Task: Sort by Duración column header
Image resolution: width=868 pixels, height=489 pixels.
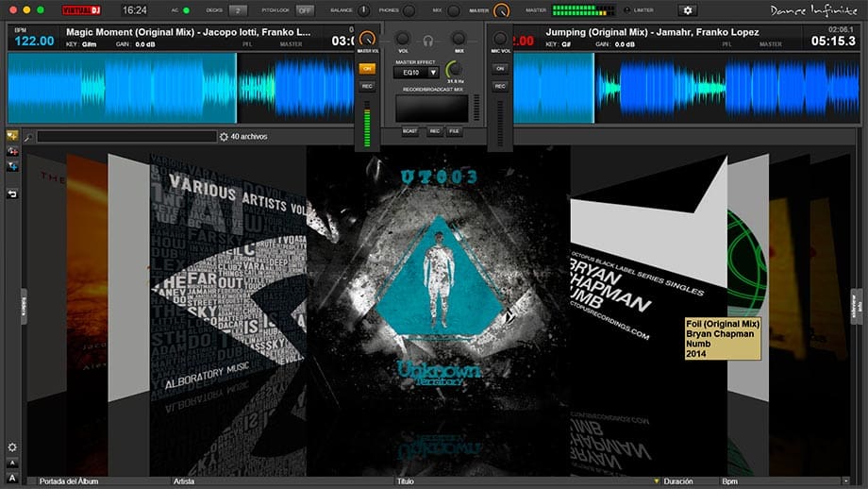Action: [x=678, y=481]
